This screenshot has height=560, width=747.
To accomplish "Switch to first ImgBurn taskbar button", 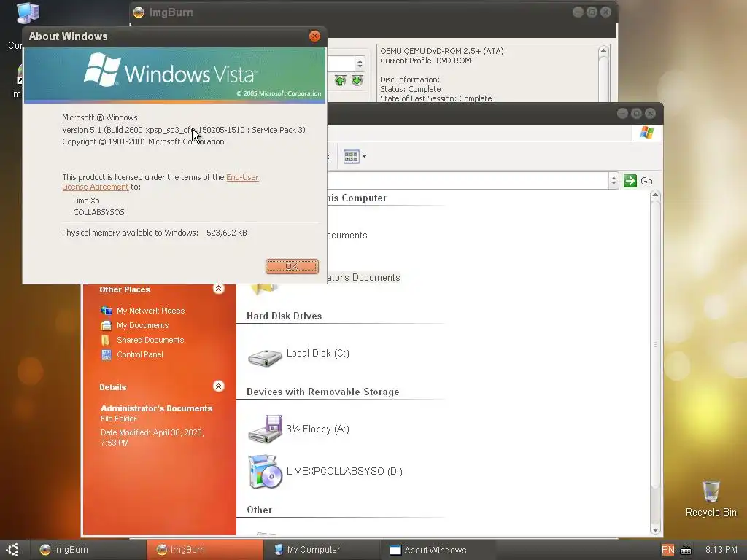I will 88,550.
